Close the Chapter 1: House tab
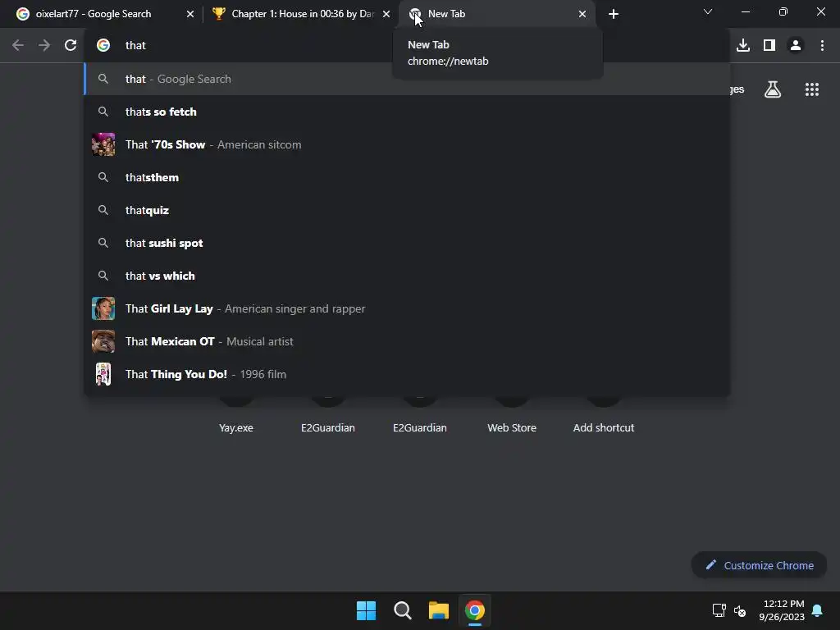 point(386,14)
